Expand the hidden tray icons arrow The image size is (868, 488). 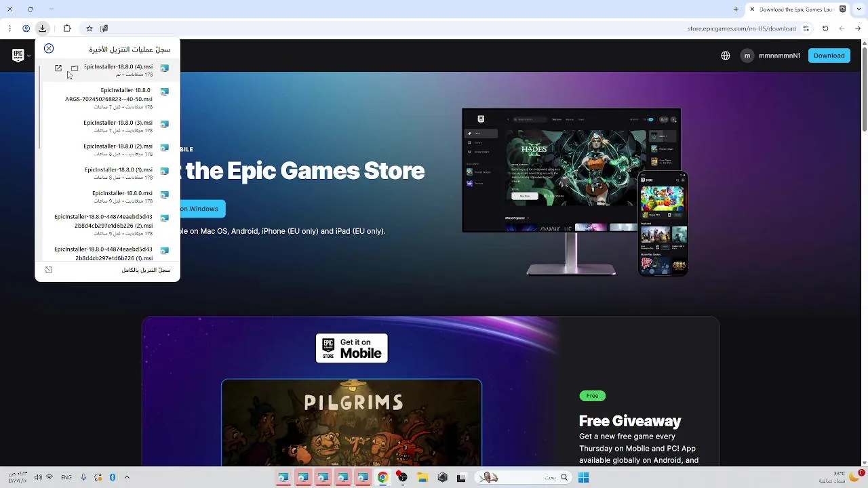pyautogui.click(x=127, y=477)
